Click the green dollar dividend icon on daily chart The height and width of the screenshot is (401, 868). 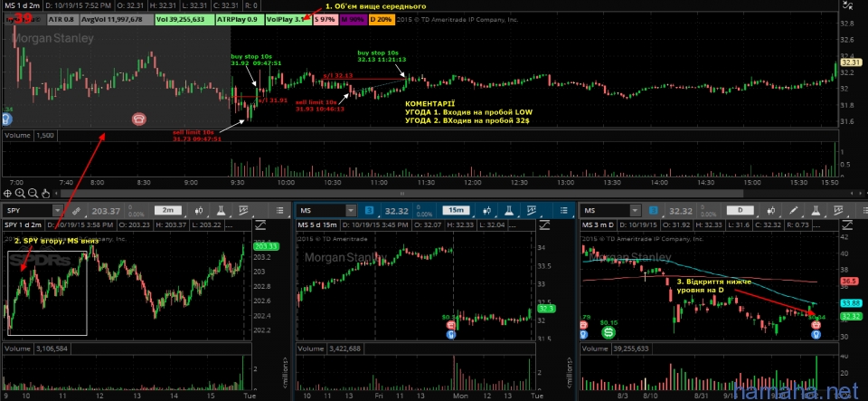click(609, 332)
